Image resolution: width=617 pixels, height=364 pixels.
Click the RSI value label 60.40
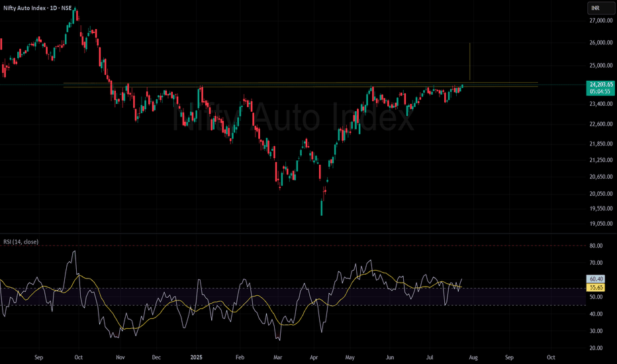596,279
